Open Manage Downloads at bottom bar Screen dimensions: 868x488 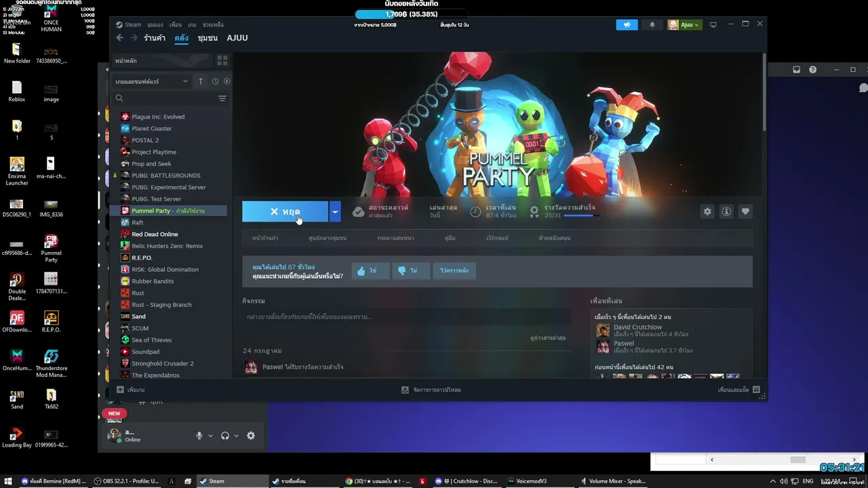point(431,390)
